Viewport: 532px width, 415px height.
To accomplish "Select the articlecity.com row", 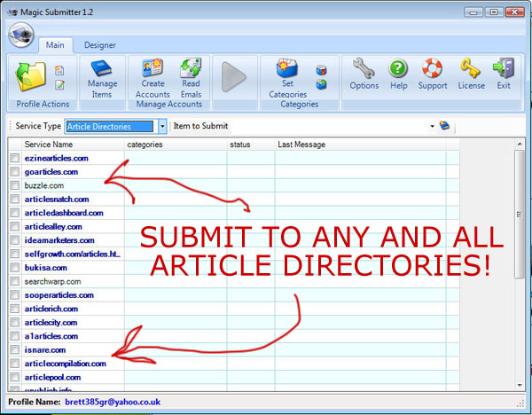I will [234, 323].
